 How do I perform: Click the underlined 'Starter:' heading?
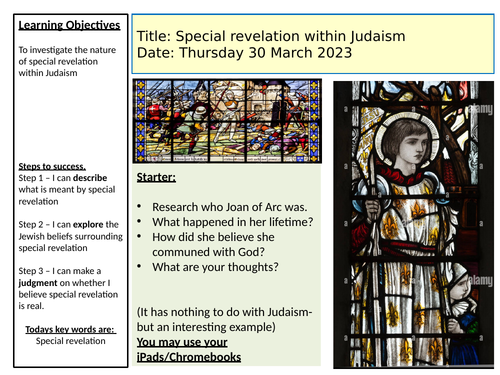(x=156, y=177)
